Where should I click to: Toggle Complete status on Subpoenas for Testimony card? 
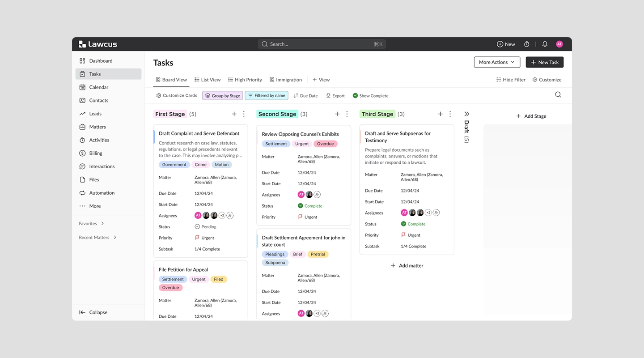click(x=413, y=224)
